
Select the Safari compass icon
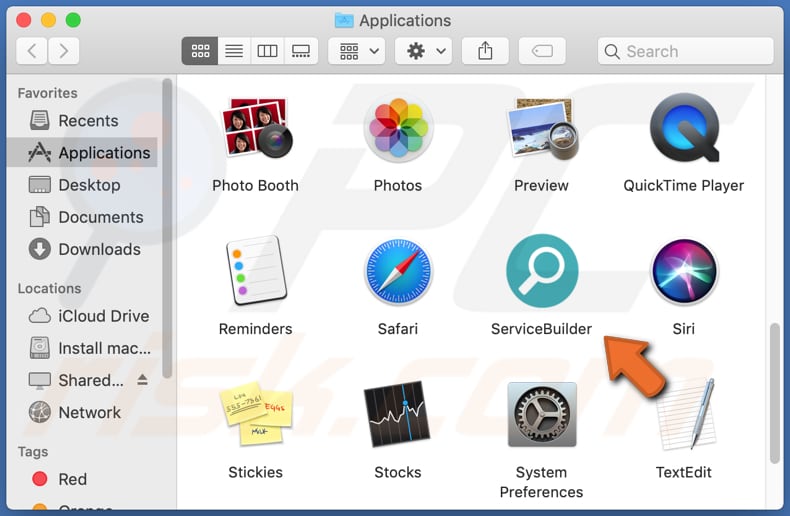pos(398,271)
